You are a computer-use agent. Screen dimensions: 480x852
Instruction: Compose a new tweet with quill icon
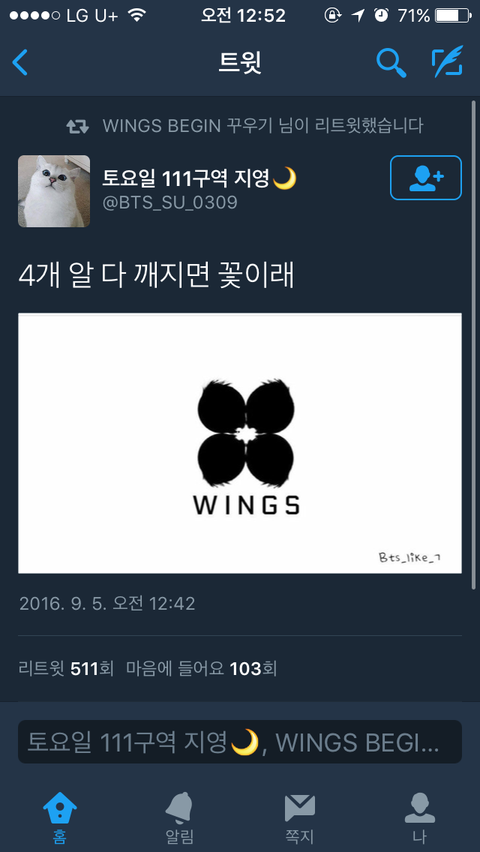[447, 61]
